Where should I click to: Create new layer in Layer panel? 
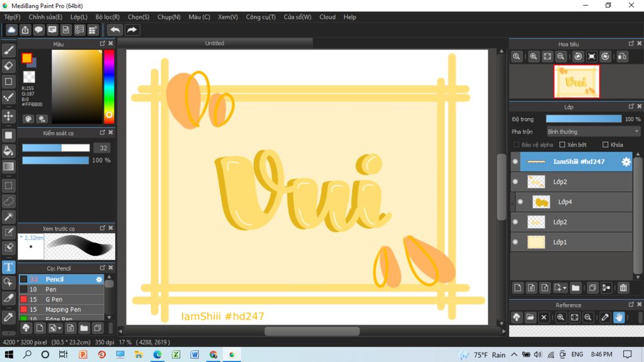click(518, 288)
